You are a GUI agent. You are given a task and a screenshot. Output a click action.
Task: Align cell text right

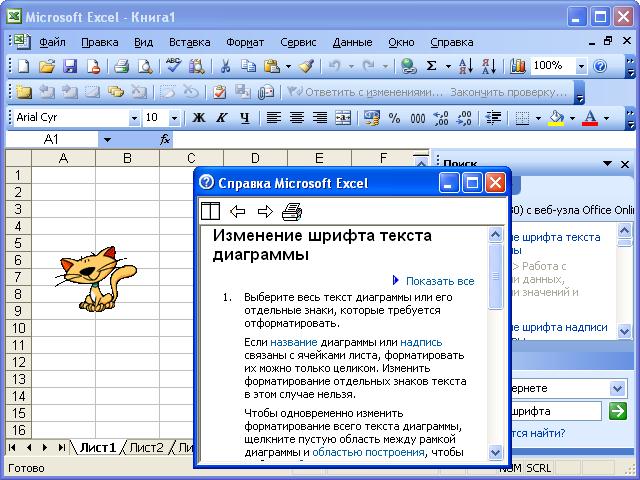click(x=320, y=118)
